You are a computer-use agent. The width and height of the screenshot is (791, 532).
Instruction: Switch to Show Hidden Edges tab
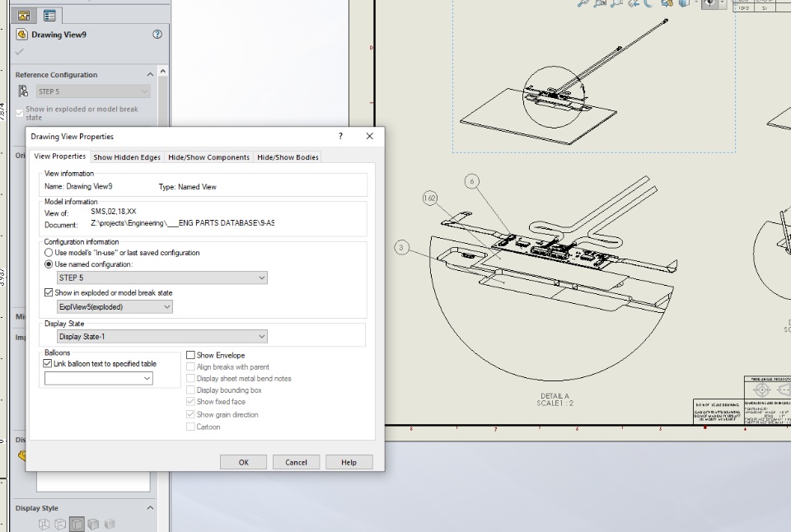coord(127,157)
